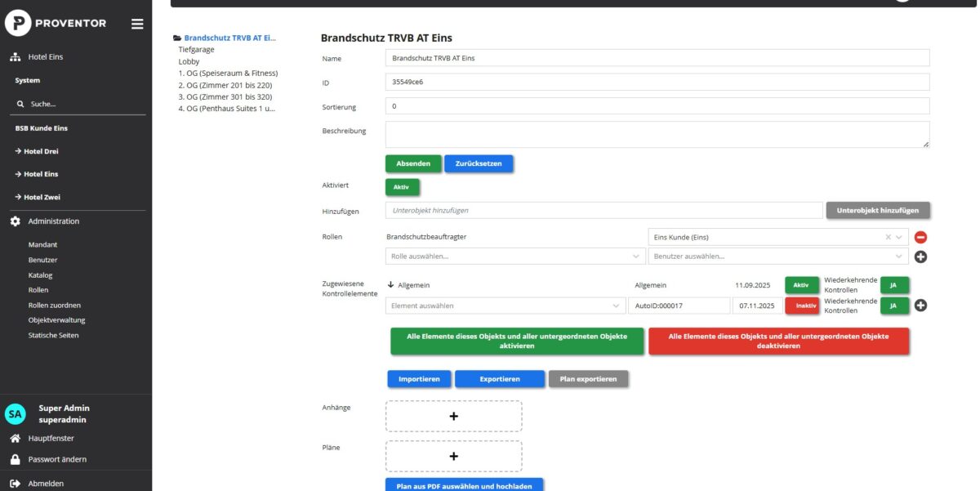Click plus icon to add control element
980x491 pixels.
tap(920, 306)
